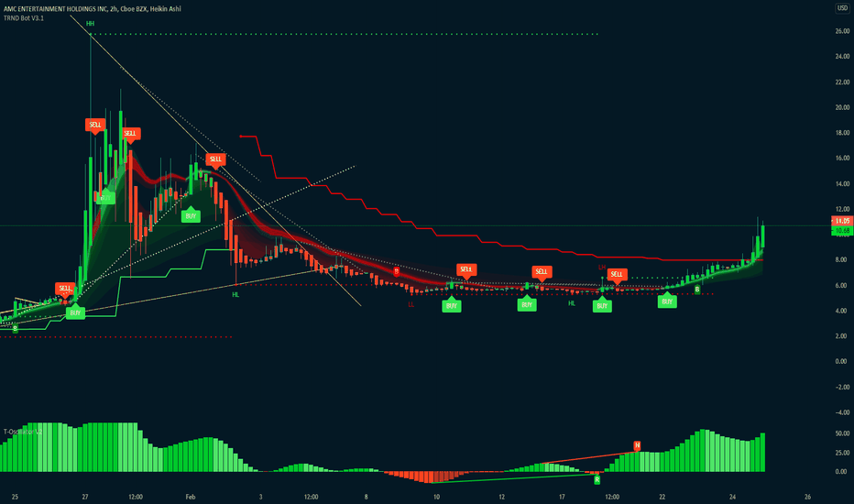This screenshot has height=504, width=854.
Task: Click the -4.00 price axis label
Action: 842,412
